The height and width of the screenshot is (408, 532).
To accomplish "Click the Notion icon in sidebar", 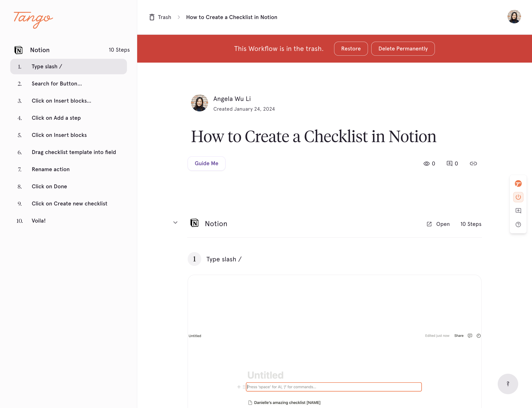I will click(19, 50).
